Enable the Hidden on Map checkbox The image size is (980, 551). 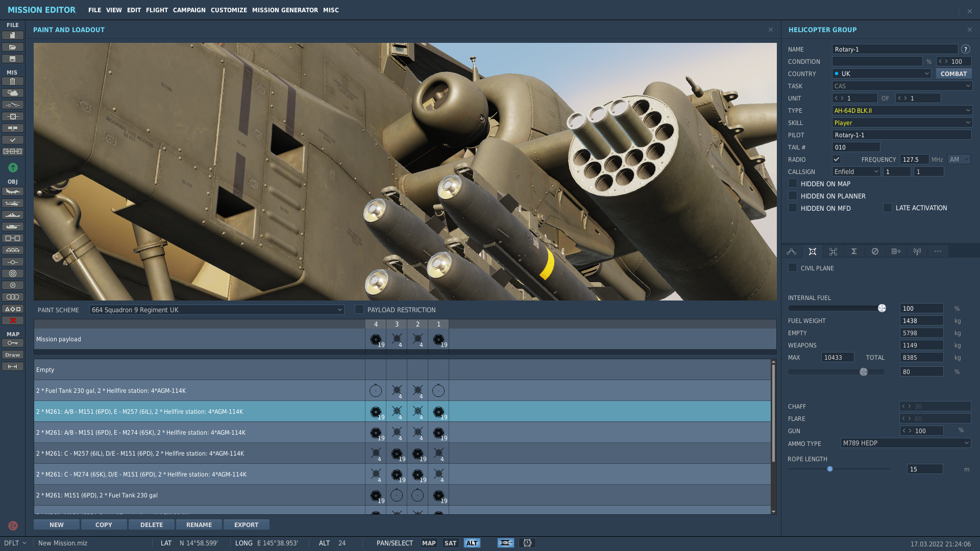[793, 183]
